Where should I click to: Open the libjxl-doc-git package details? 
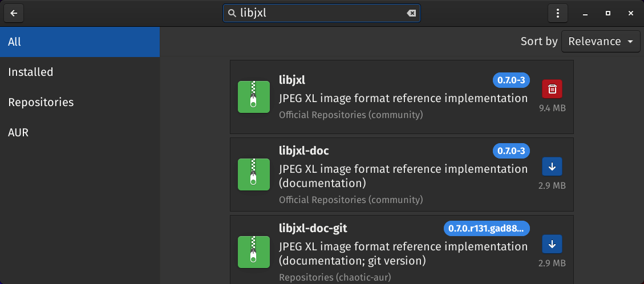pos(402,250)
